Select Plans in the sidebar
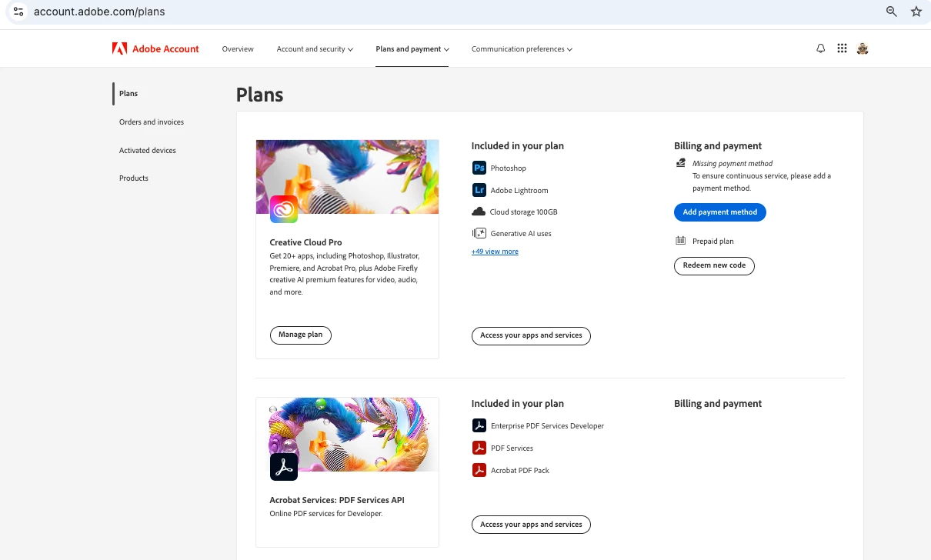Image resolution: width=931 pixels, height=560 pixels. [128, 94]
